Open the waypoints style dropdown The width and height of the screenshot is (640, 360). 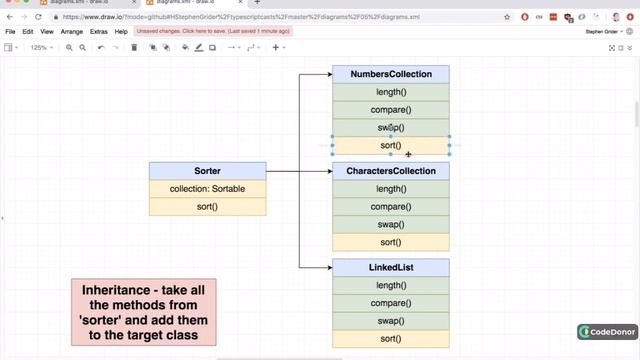pos(253,48)
